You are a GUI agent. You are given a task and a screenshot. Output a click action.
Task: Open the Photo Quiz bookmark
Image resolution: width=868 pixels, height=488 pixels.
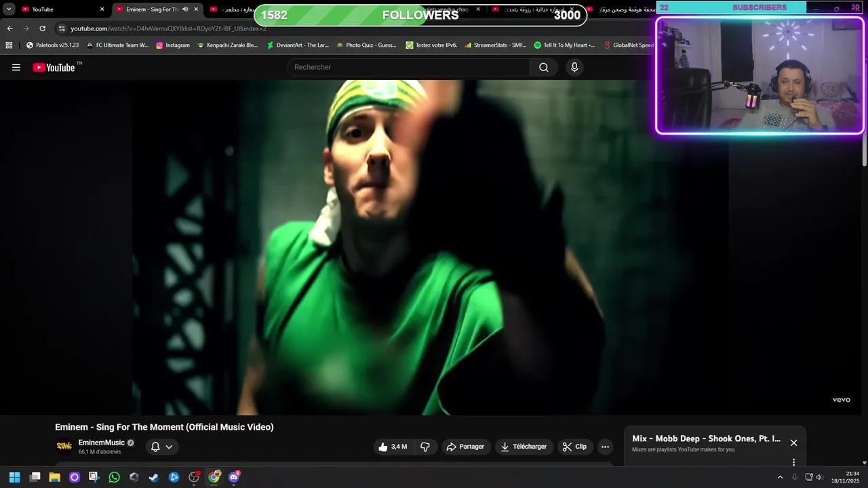click(x=366, y=45)
